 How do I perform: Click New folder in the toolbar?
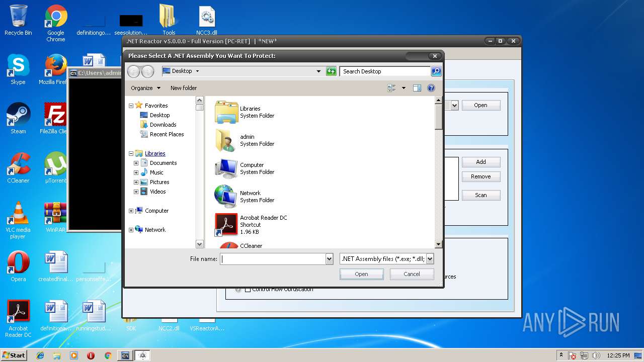[184, 88]
